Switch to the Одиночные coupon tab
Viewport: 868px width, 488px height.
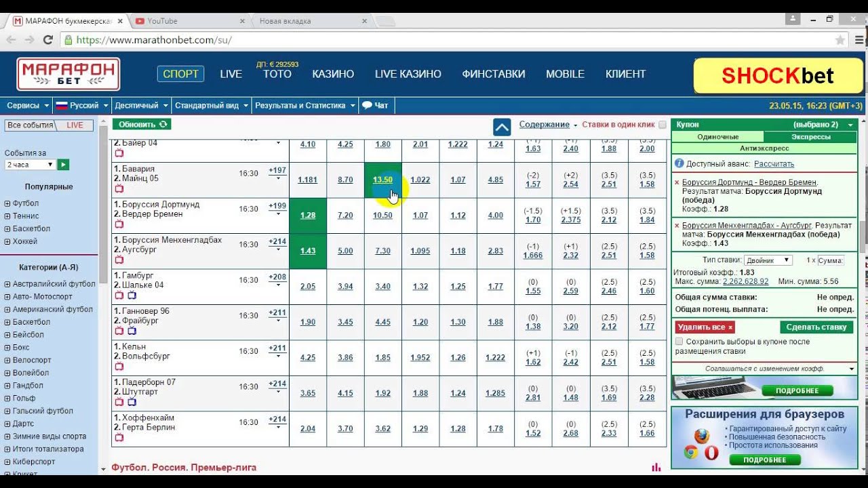pyautogui.click(x=717, y=137)
